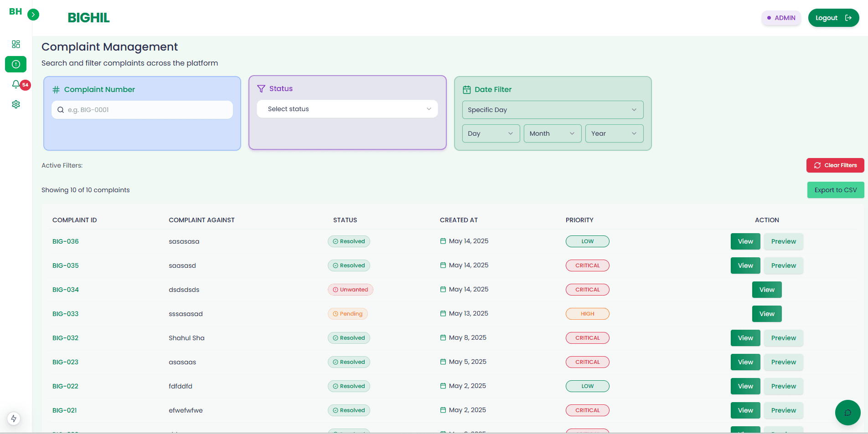Click the lightning bolt icon bottom left
The width and height of the screenshot is (868, 434).
click(13, 419)
